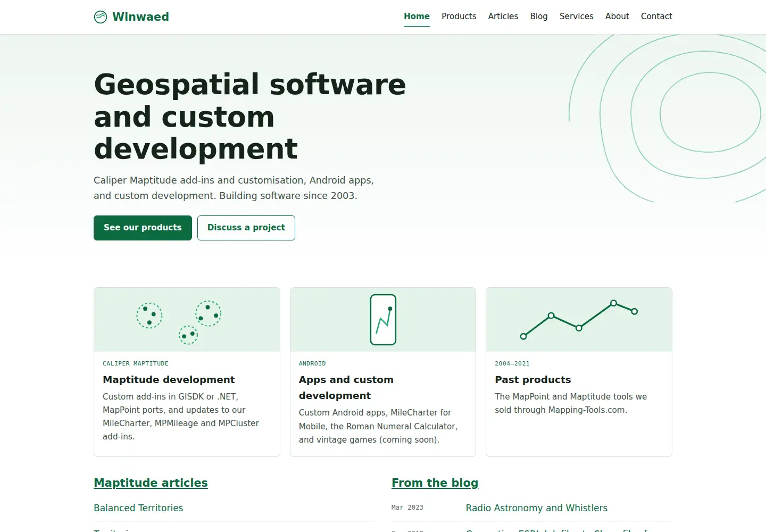Open the Radio Astronomy and Whistlers post
Viewport: 766px width, 532px height.
tap(537, 508)
